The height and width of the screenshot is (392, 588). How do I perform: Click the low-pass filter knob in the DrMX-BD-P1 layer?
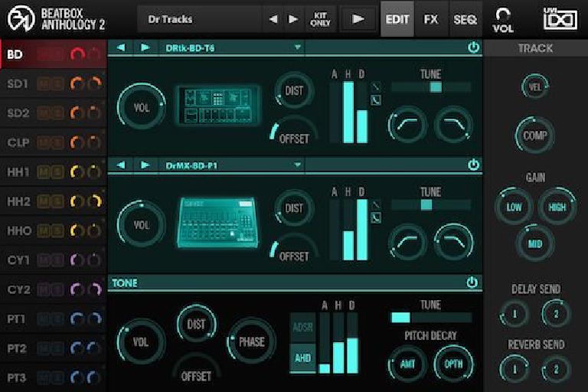[x=453, y=243]
